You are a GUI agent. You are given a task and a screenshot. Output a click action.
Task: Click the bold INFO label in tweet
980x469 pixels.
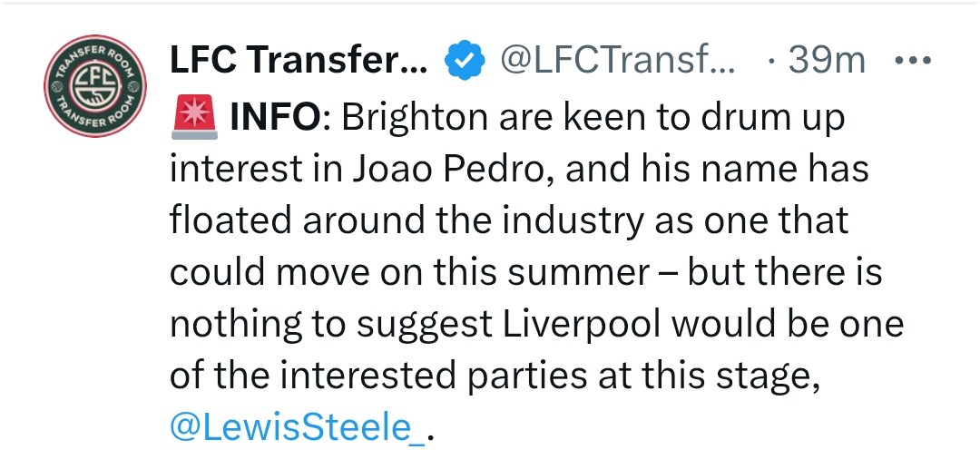click(274, 117)
